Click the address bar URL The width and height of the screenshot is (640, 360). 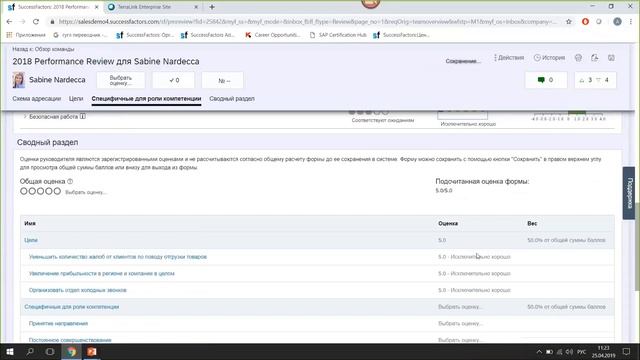(x=307, y=22)
